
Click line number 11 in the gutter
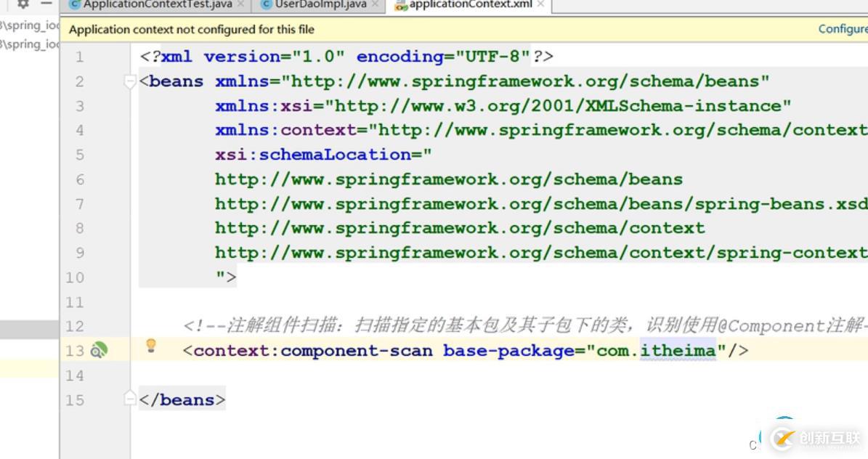(75, 302)
